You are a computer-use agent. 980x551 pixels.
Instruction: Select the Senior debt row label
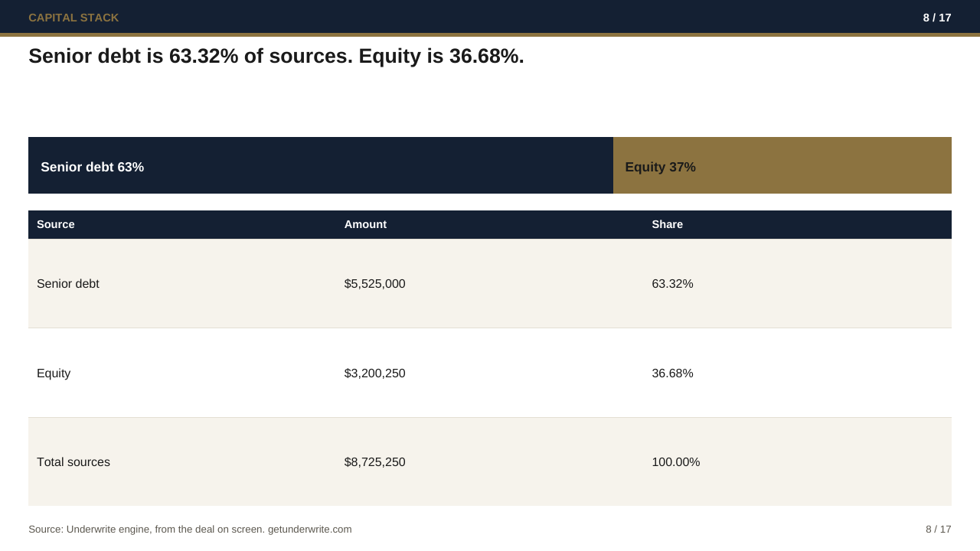[68, 284]
